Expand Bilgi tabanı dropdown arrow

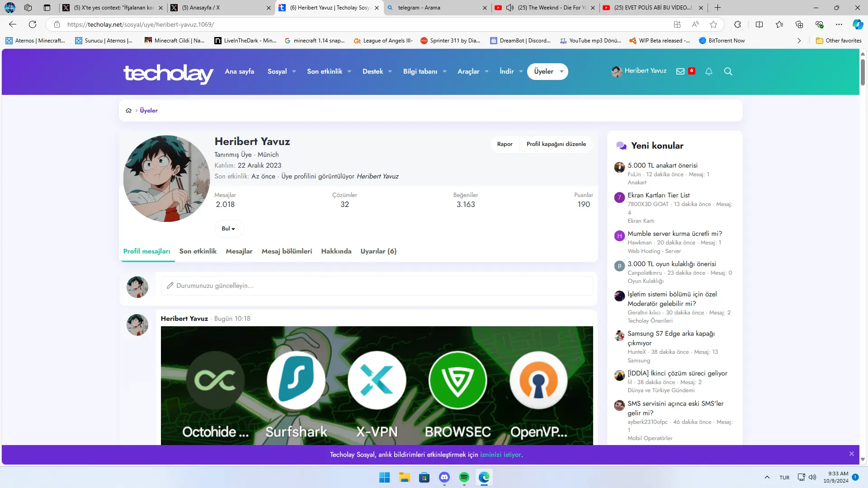[444, 72]
